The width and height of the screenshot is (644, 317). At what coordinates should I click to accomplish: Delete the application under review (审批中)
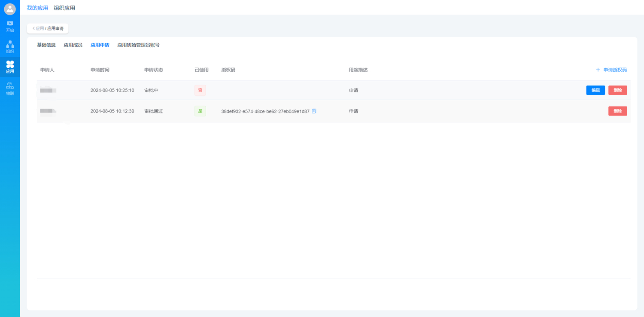click(617, 90)
